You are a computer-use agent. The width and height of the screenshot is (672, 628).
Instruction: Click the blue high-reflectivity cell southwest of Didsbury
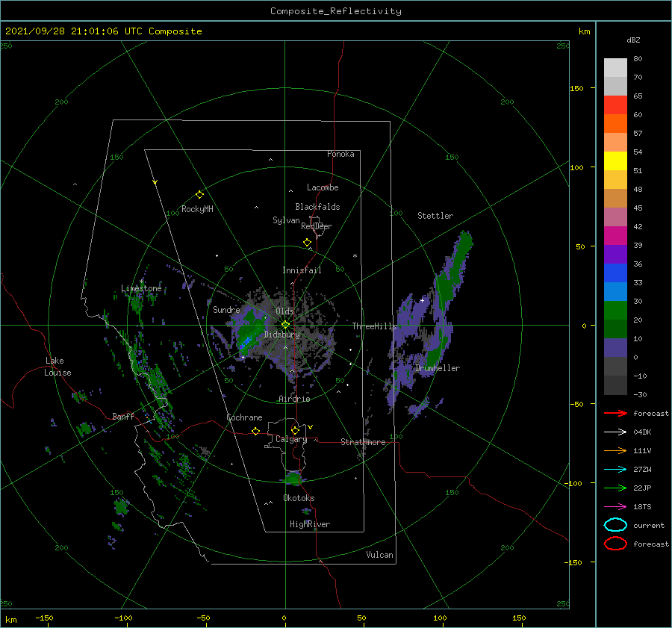coord(246,342)
